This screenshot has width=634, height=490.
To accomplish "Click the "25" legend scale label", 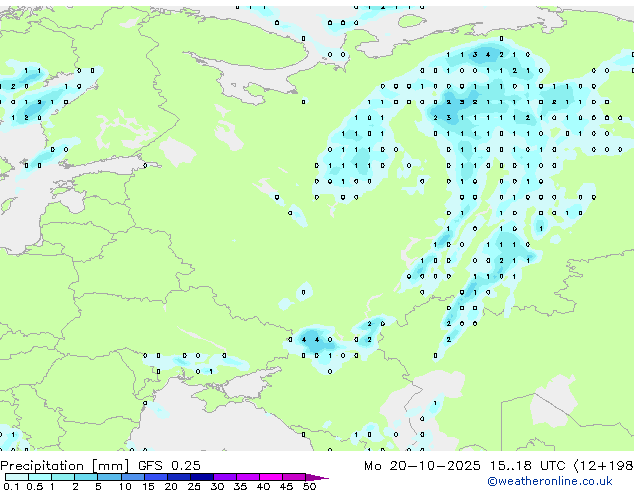I will [194, 486].
